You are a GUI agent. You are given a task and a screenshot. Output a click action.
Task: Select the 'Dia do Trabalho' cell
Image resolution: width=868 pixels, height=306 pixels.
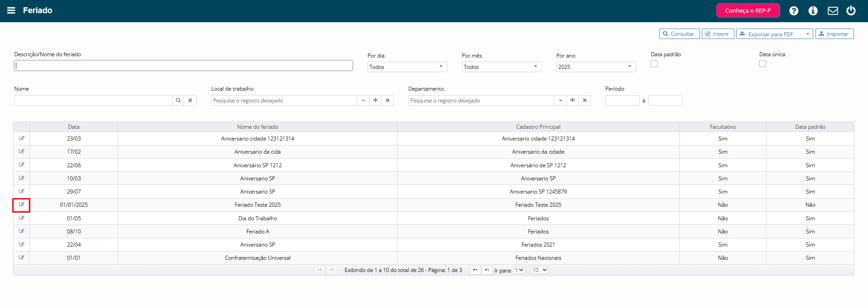(x=258, y=219)
